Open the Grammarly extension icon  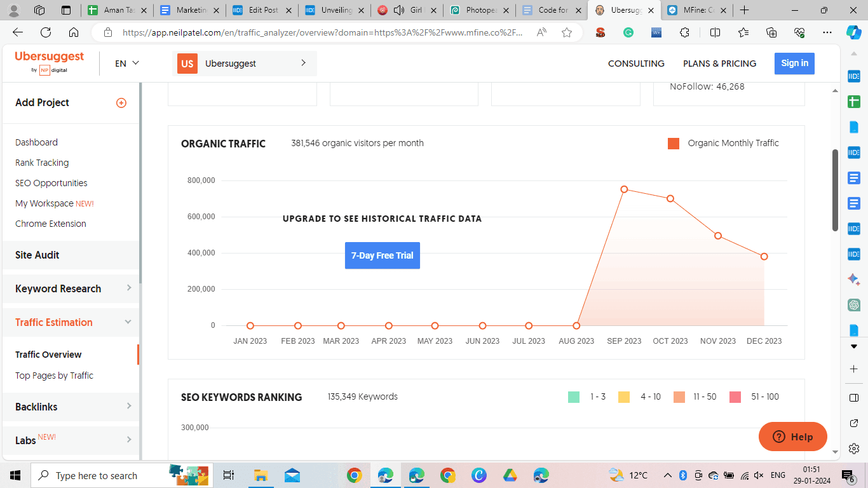628,32
